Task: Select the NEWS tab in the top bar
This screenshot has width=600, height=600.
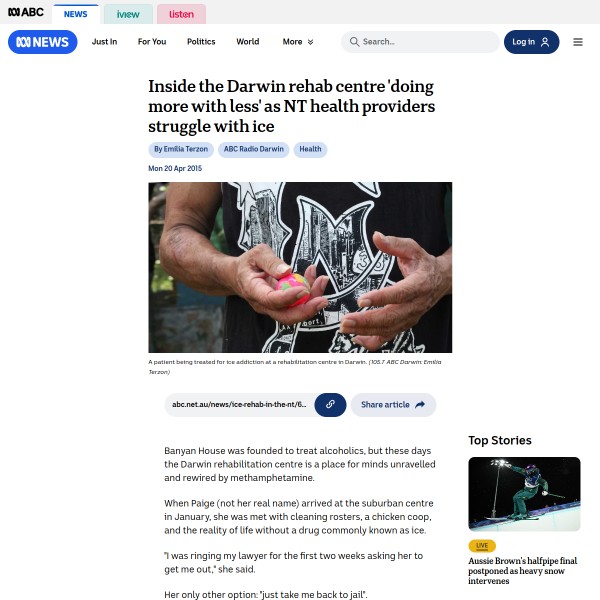Action: pos(76,14)
